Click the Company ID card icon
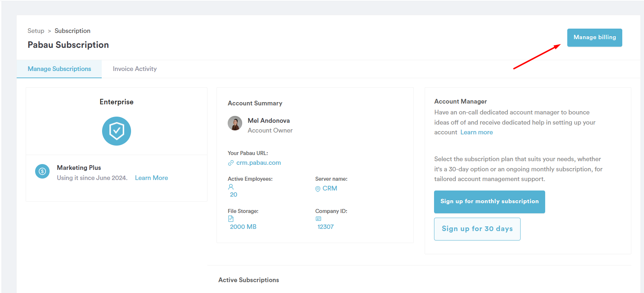The width and height of the screenshot is (644, 293). [x=319, y=219]
